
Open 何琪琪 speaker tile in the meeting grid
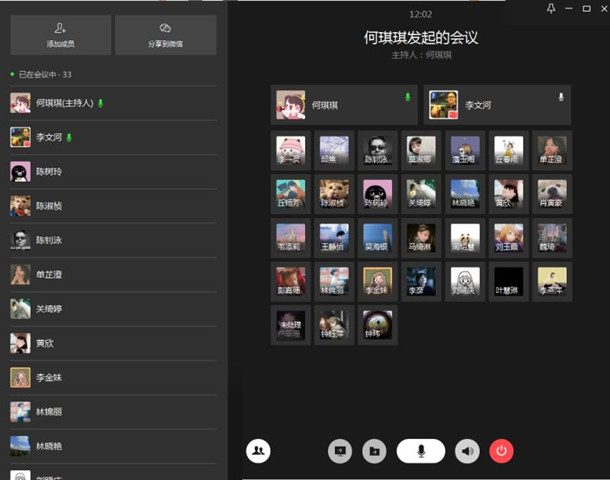(343, 104)
